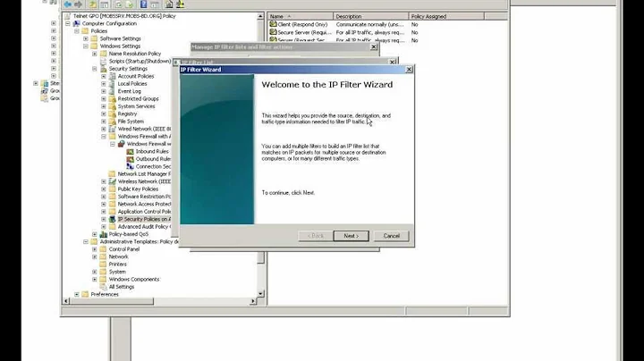Click the Outbound Rules icon
Screen dimensions: 644x361
point(131,159)
